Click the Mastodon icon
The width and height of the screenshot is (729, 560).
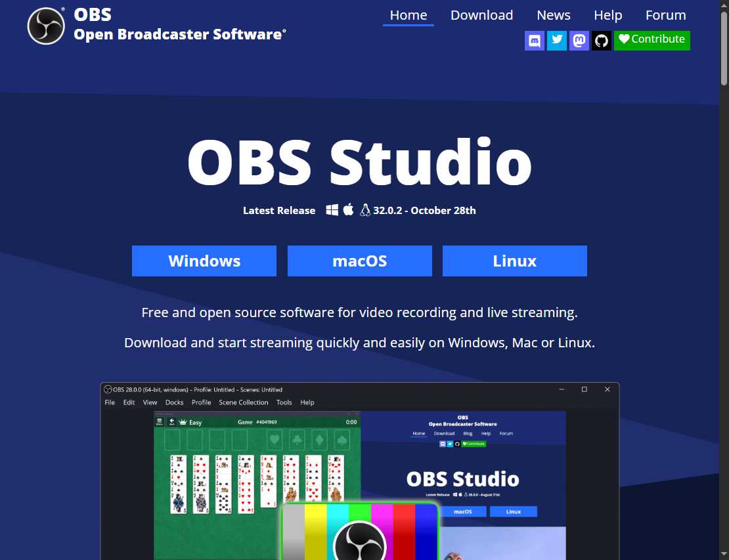pyautogui.click(x=579, y=40)
